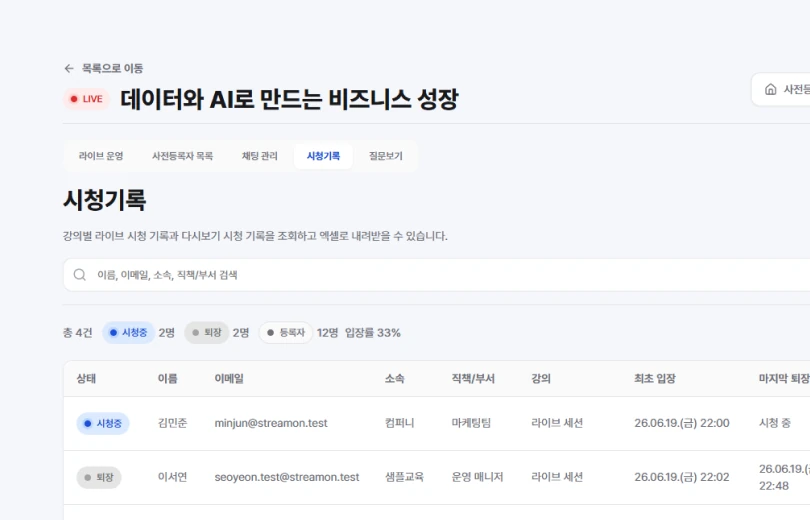Click email minjun@streamon.test
Viewport: 810px width, 520px height.
point(271,423)
